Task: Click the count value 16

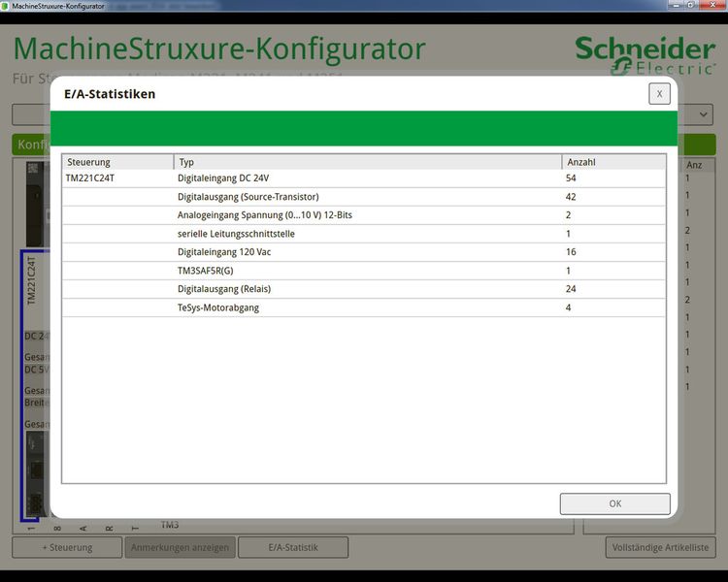Action: coord(571,252)
